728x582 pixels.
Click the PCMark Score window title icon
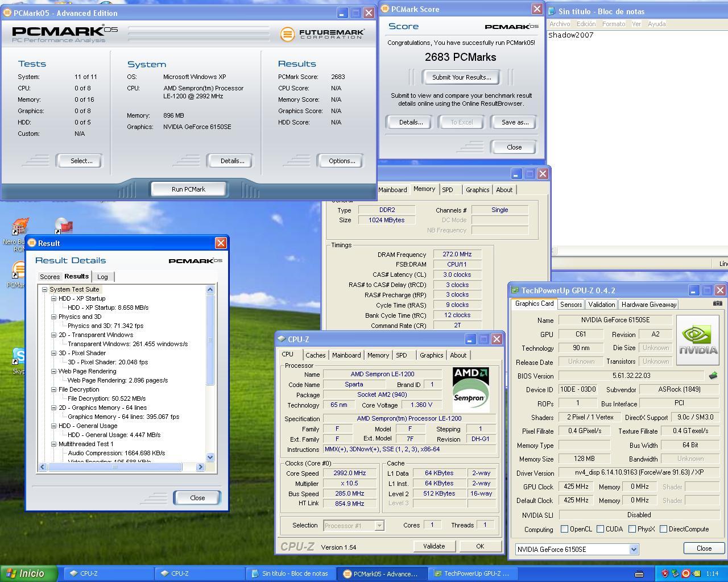385,9
